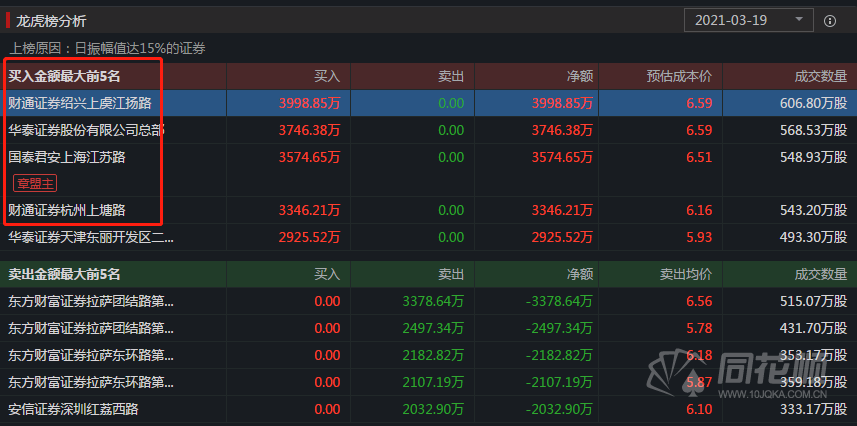Viewport: 857px width, 426px height.
Task: Select the 国泰君安上海江苏路 row name
Action: click(x=67, y=157)
